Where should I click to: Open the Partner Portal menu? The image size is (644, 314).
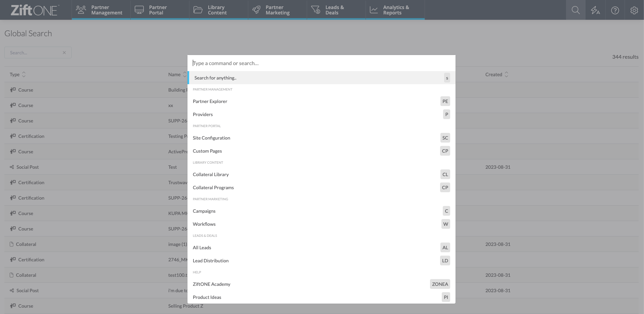click(x=160, y=10)
